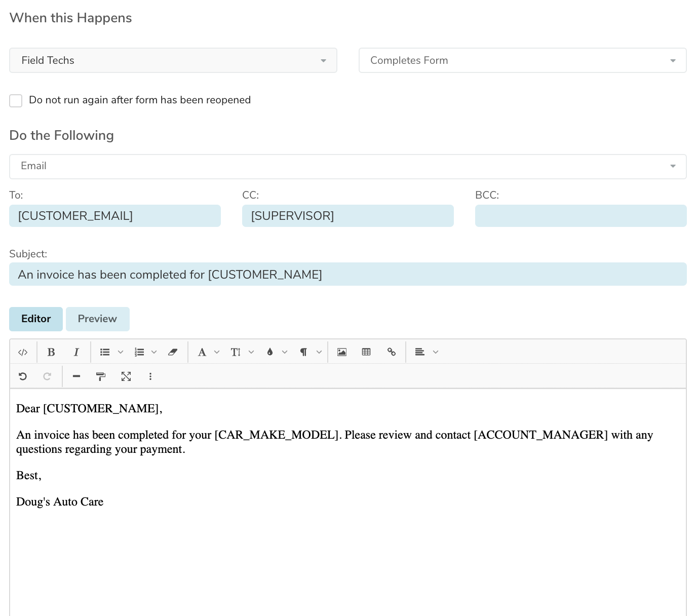Screen dimensions: 696x616
Task: Click the BCC input field
Action: (x=581, y=216)
